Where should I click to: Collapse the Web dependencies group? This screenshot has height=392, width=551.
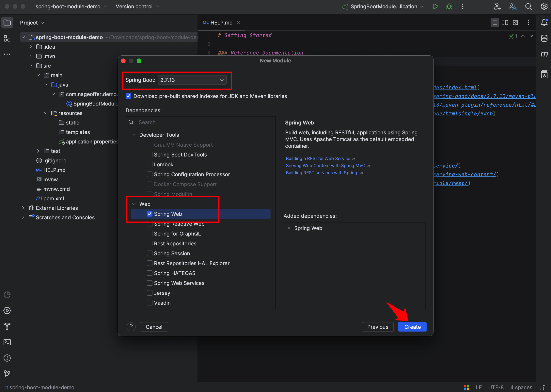click(x=134, y=204)
